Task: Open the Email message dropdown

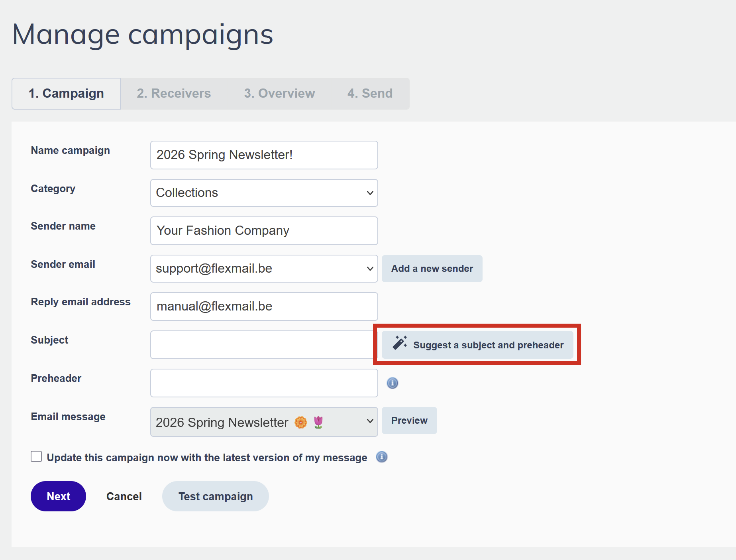Action: pyautogui.click(x=264, y=422)
